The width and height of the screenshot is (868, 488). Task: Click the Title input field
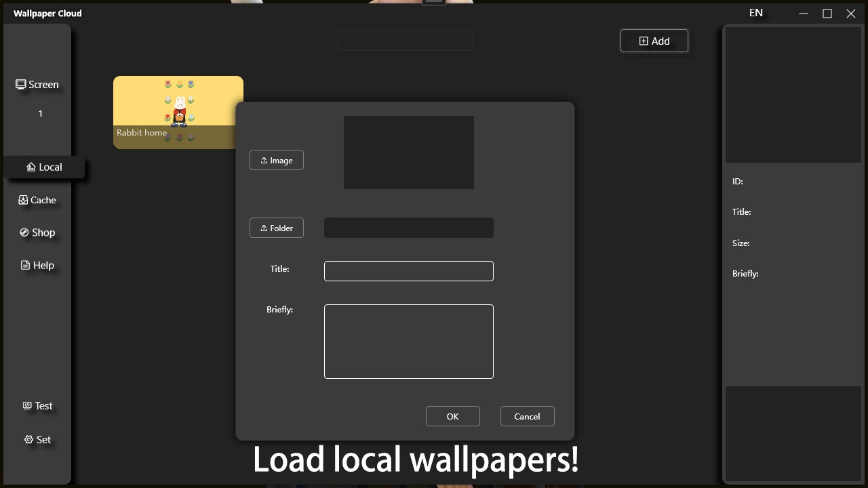pyautogui.click(x=408, y=271)
